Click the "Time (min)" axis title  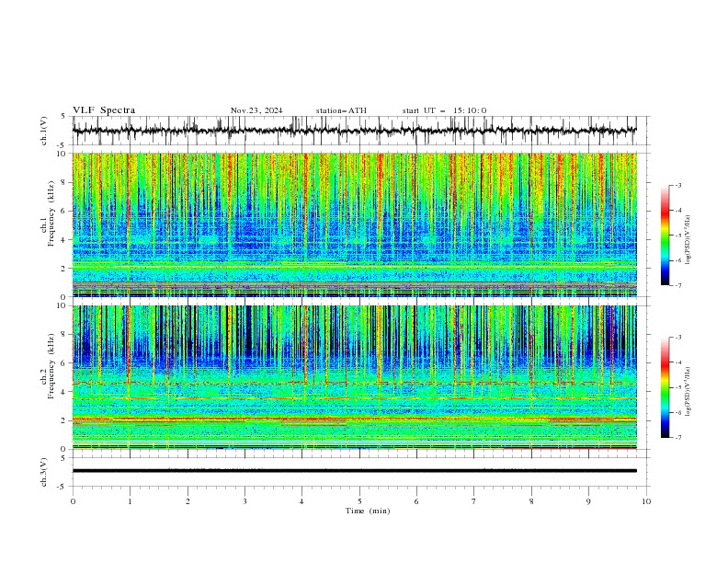368,511
